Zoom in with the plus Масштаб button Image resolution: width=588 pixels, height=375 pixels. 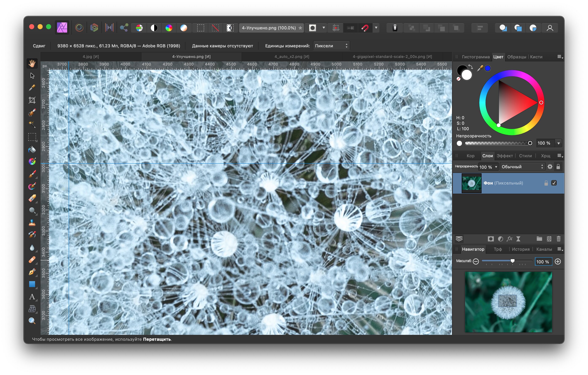558,261
